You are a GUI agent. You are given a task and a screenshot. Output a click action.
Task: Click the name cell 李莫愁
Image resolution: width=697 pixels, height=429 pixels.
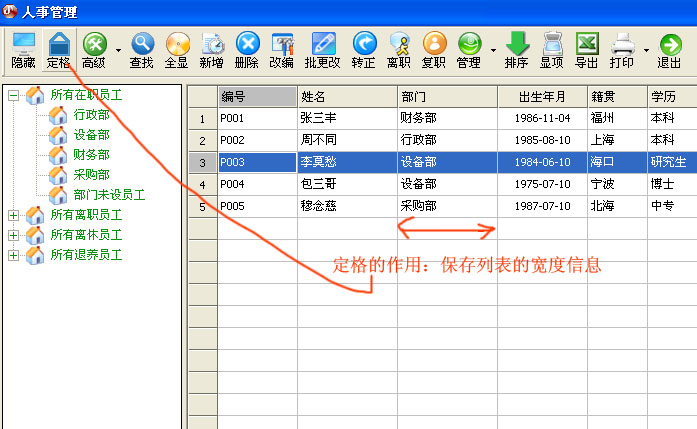(347, 163)
